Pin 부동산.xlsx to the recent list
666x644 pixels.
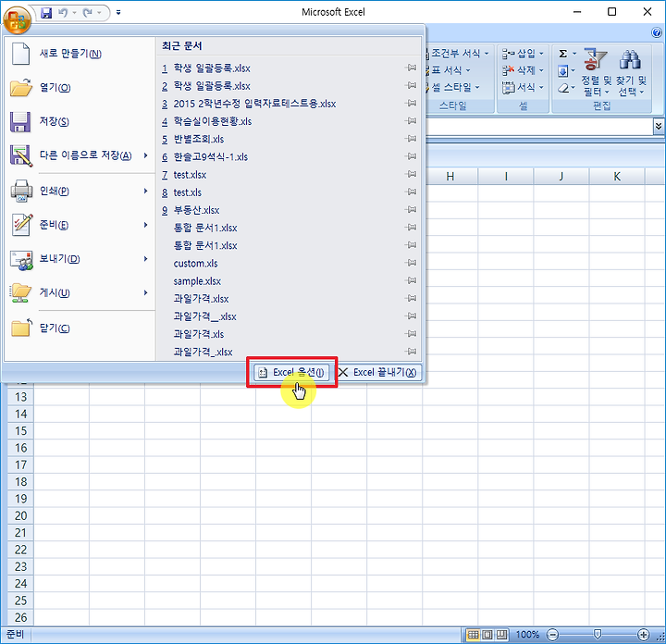pos(411,210)
